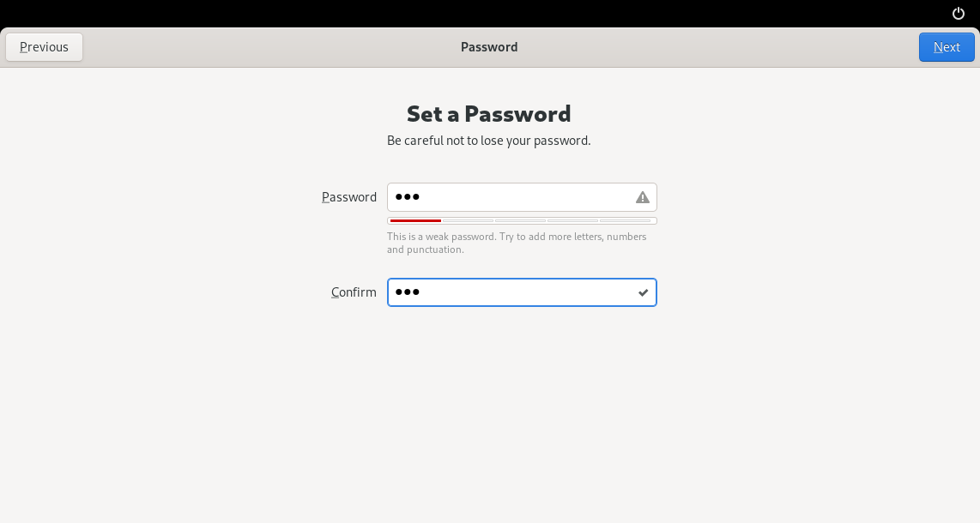The image size is (980, 523).
Task: Click the Password field label
Action: click(x=349, y=197)
